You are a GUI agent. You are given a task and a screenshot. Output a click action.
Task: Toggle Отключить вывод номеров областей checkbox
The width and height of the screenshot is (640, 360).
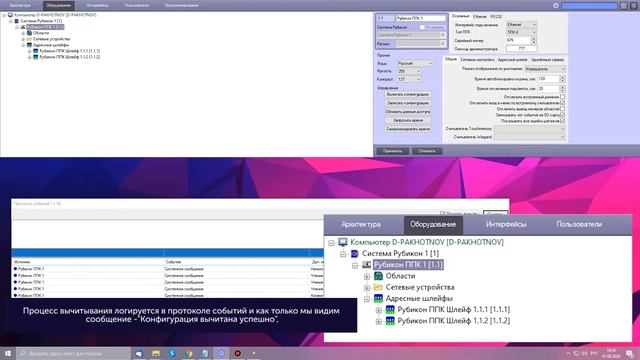[562, 109]
